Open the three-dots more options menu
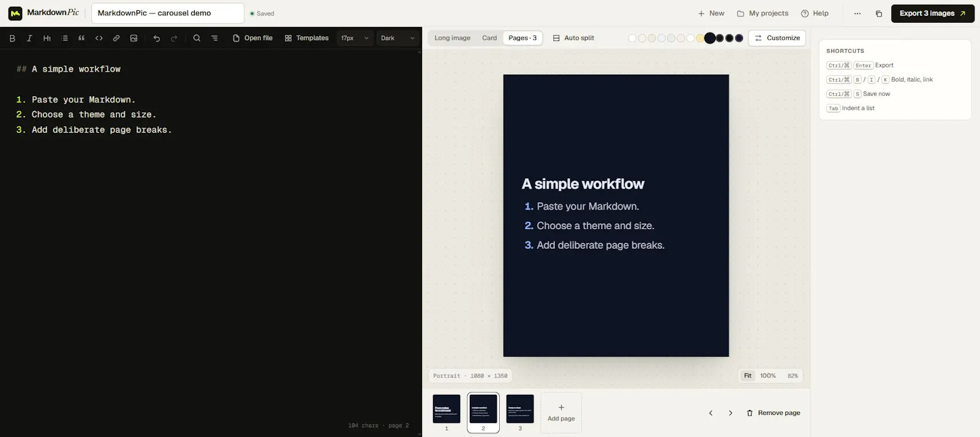This screenshot has width=980, height=437. [858, 13]
